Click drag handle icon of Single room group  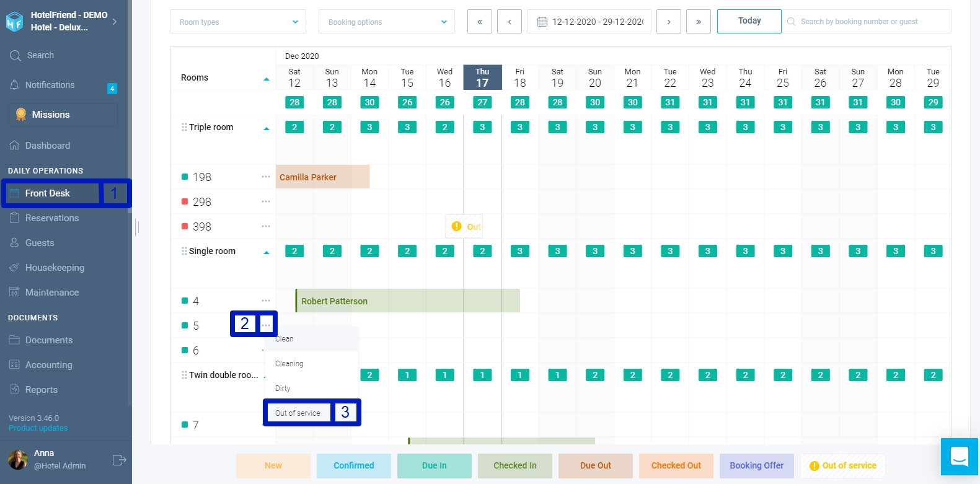click(x=184, y=251)
